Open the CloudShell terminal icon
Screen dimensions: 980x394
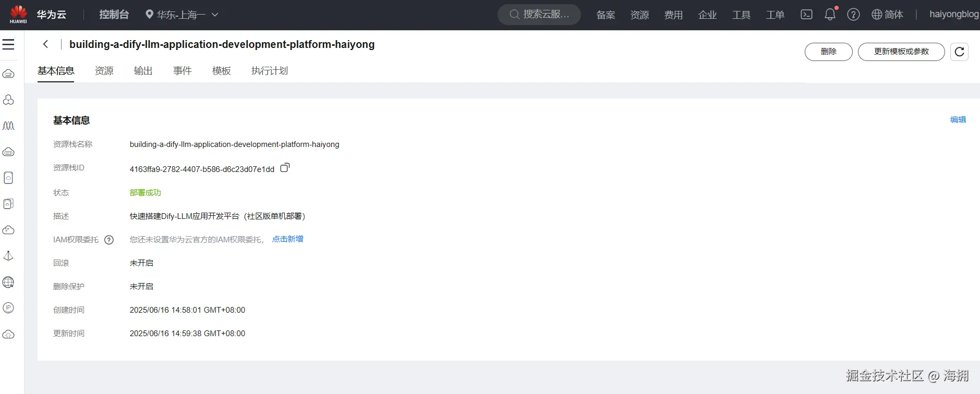tap(806, 15)
